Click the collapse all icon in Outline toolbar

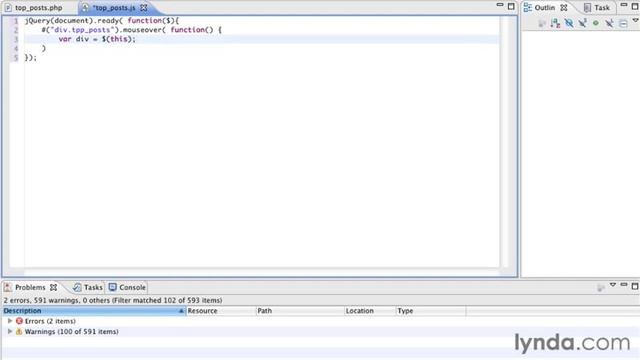click(623, 24)
